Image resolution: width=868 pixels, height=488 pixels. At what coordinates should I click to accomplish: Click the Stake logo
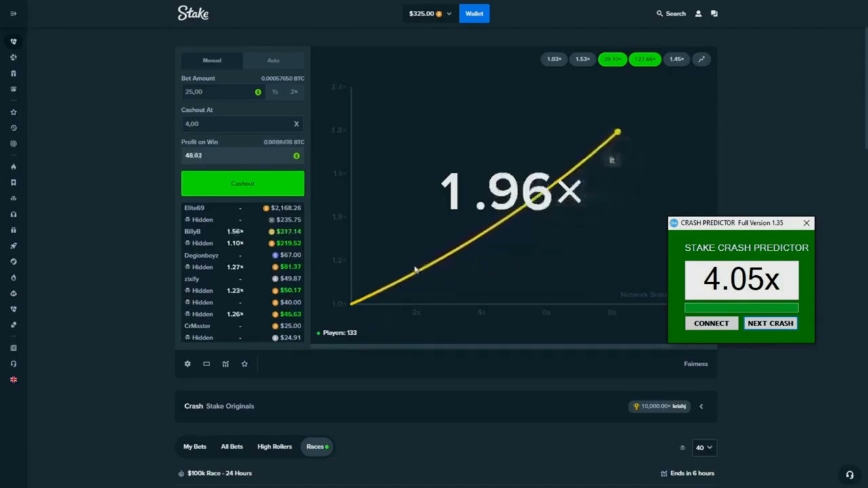(193, 13)
